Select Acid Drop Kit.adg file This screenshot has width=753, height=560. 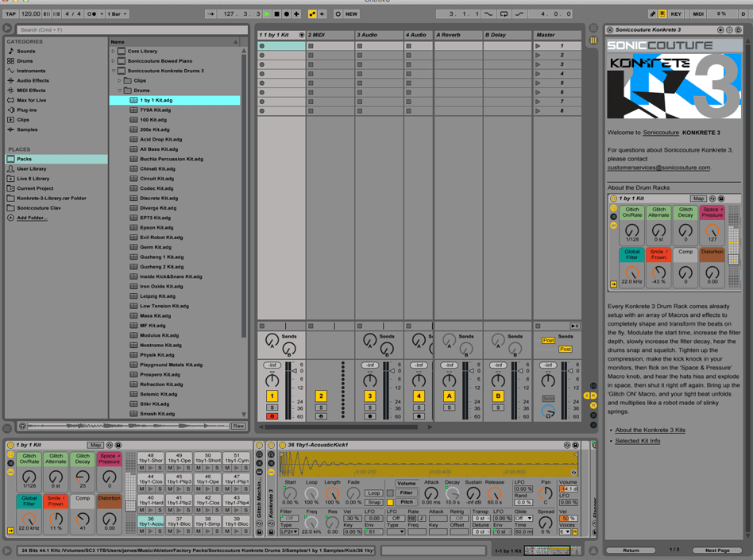[161, 139]
